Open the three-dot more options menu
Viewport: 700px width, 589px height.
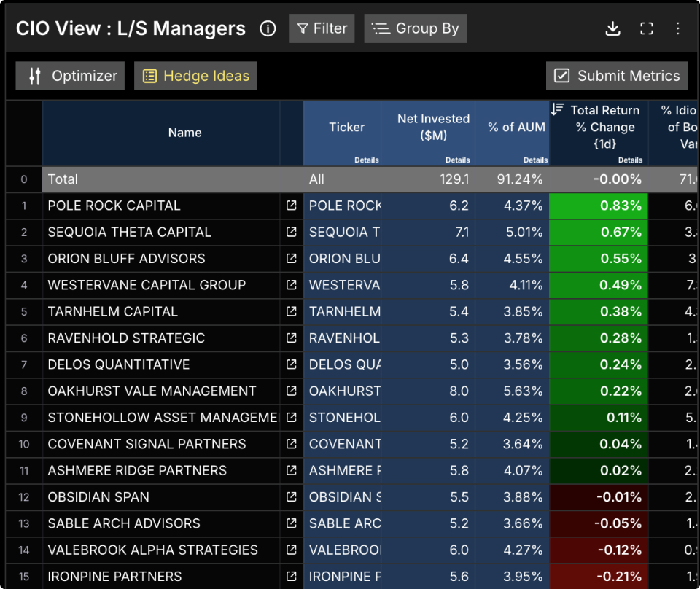point(677,28)
